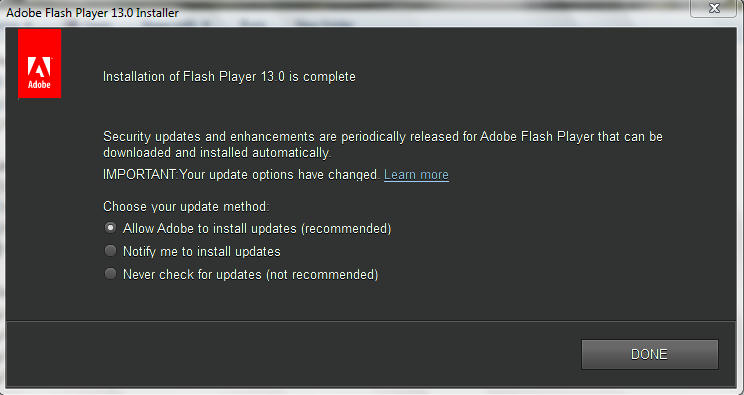Click the Choose your update method label

[x=186, y=207]
